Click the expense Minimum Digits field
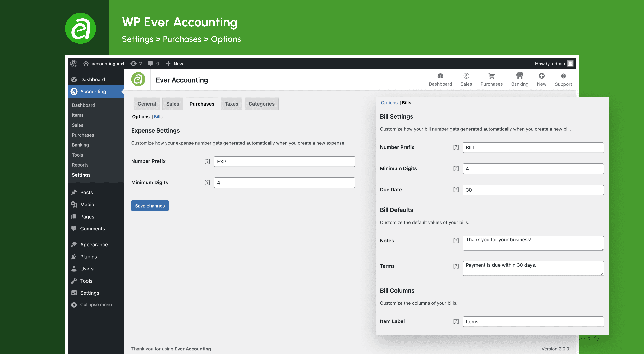Screen dimensions: 644x354 (284, 183)
